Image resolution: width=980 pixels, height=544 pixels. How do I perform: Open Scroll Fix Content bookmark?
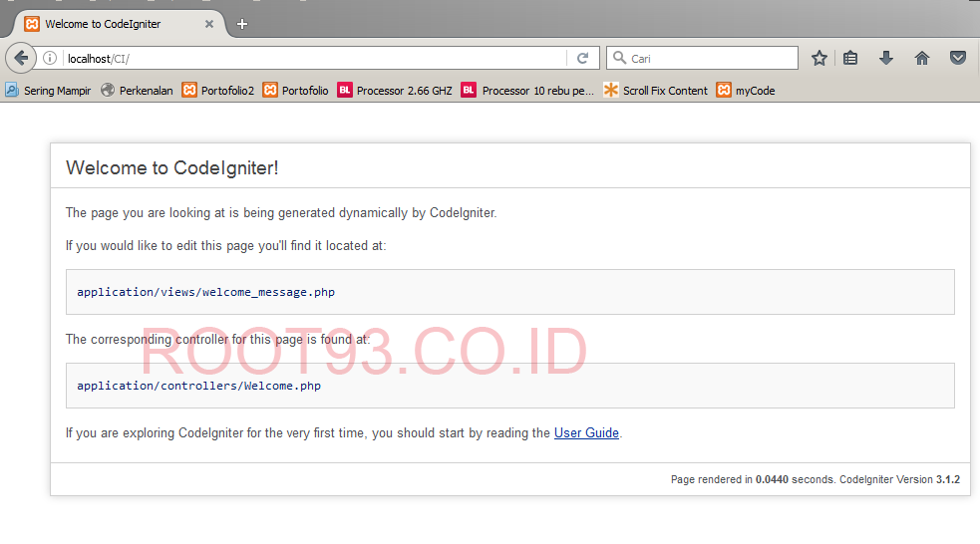pyautogui.click(x=656, y=91)
